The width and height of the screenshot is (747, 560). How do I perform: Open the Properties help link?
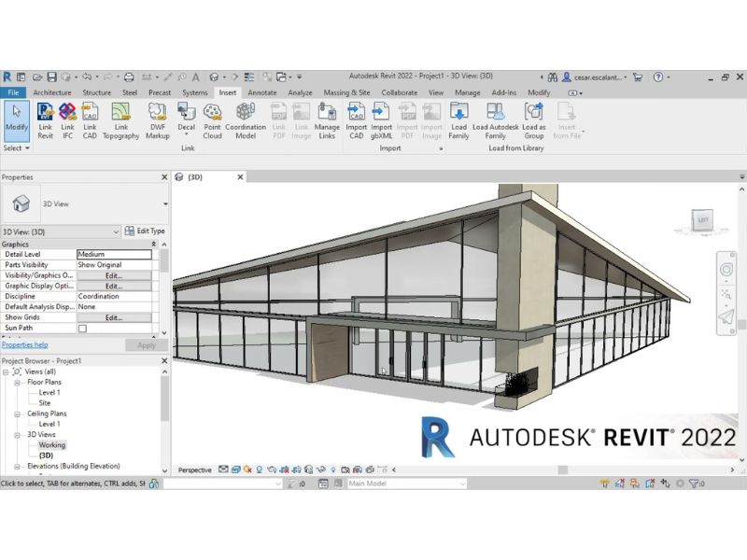[x=24, y=345]
